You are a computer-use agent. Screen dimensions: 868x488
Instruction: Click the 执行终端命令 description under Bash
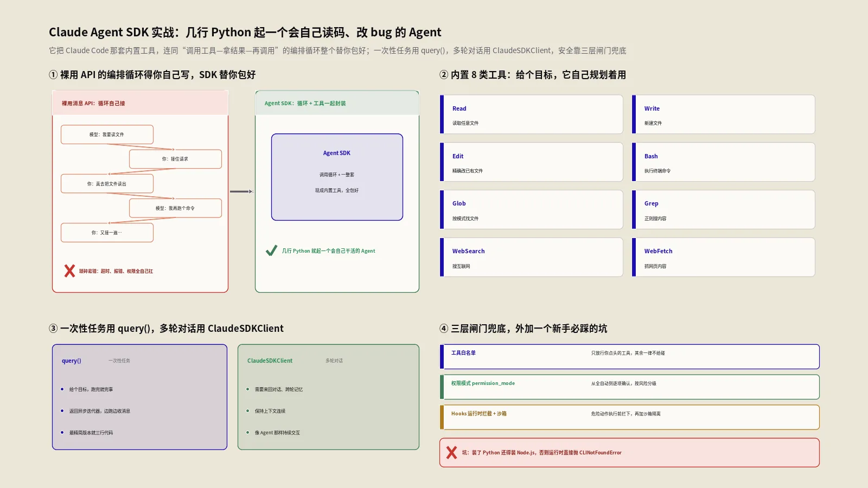click(x=658, y=171)
